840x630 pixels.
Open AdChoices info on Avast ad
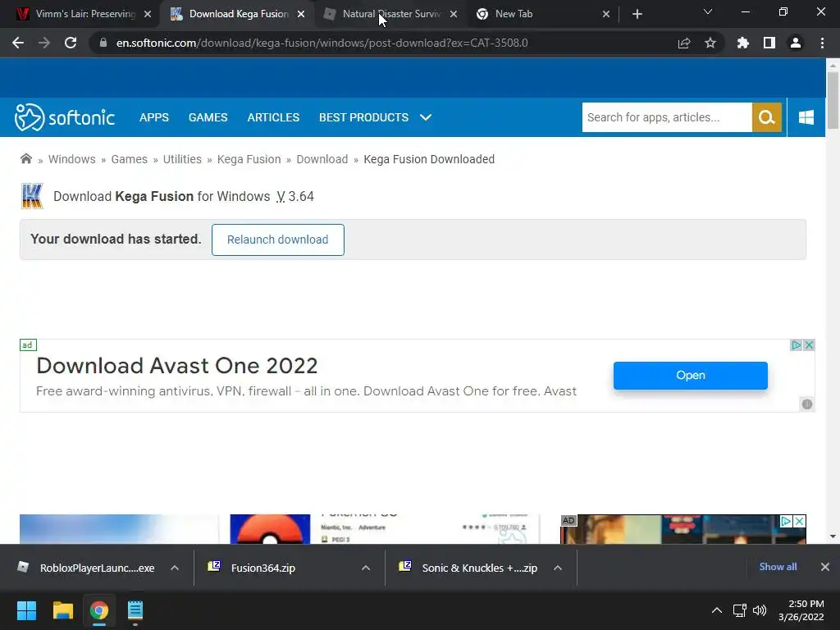(797, 345)
